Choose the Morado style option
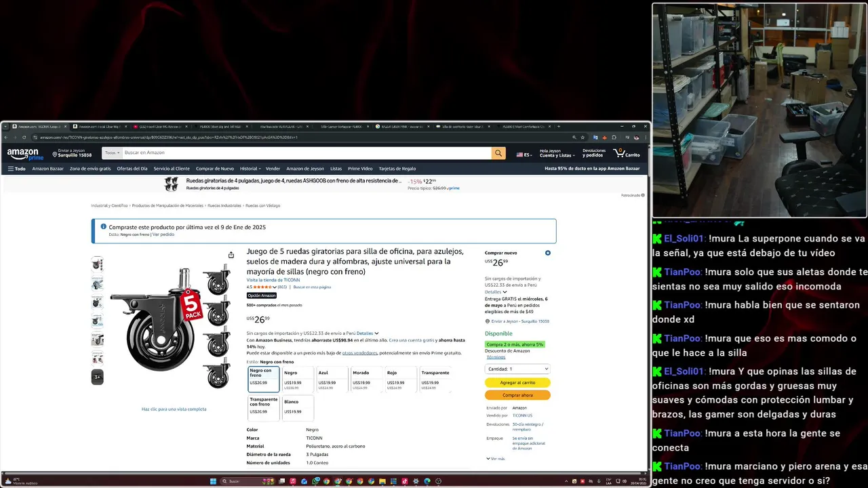Screen dimensions: 868x488 point(366,380)
